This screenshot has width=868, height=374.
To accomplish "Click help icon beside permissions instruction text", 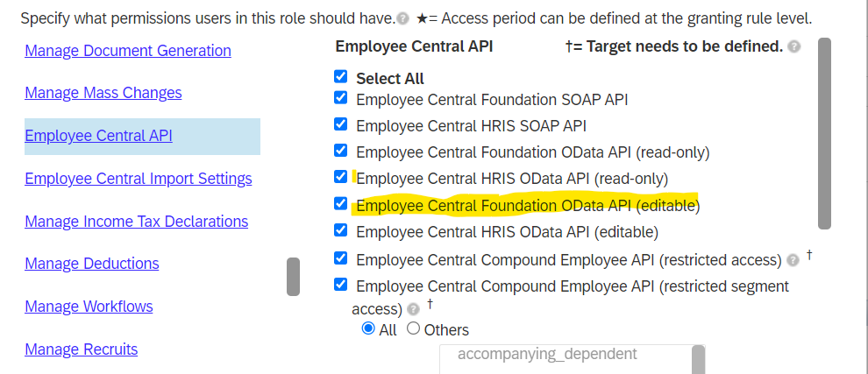I will pos(403,19).
